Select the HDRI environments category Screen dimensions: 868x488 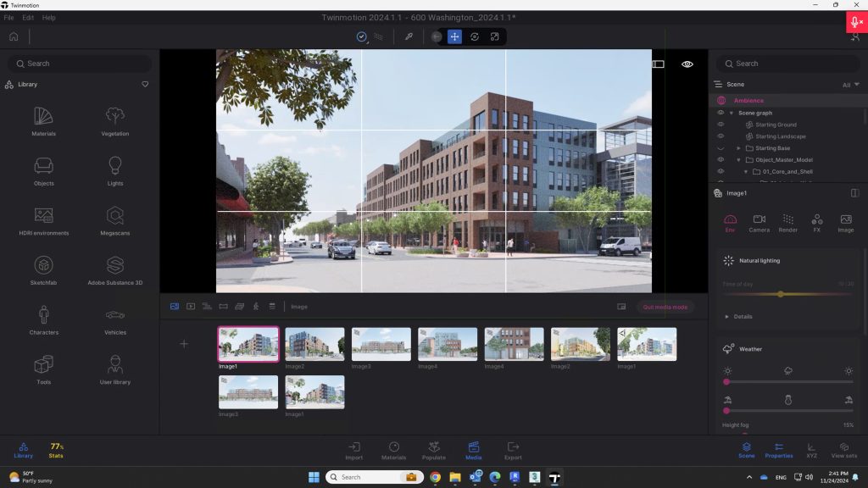pyautogui.click(x=43, y=219)
